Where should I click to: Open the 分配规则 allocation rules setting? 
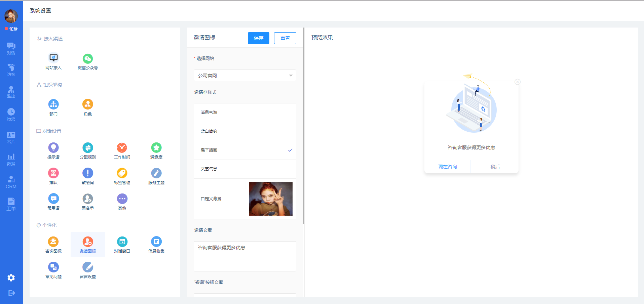pos(88,151)
